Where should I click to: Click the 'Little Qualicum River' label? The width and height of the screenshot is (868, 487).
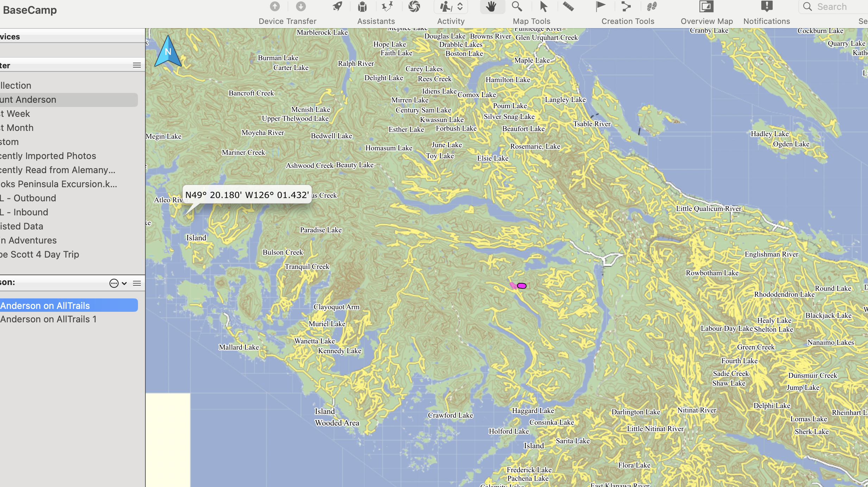coord(709,208)
